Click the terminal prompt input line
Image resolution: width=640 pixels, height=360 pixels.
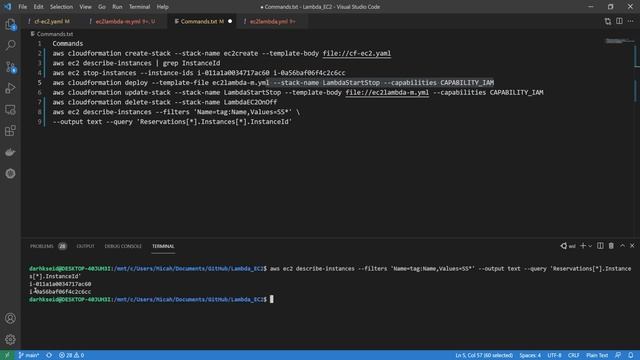[x=271, y=299]
